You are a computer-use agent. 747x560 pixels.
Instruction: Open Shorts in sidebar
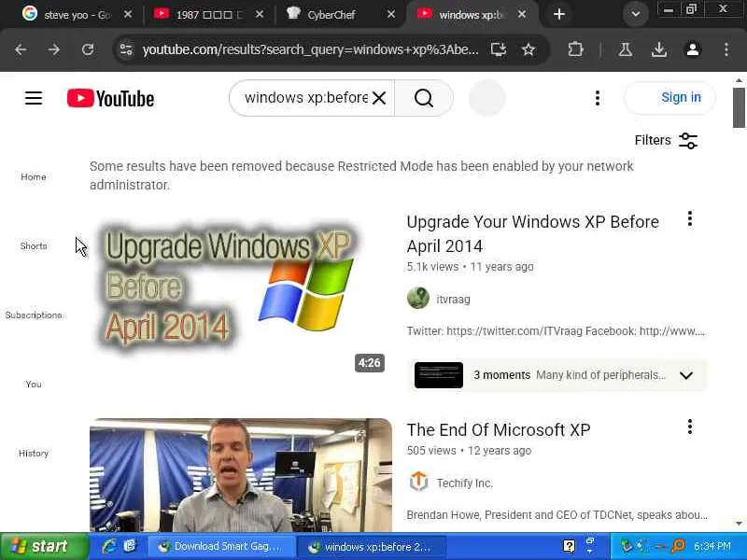point(34,245)
